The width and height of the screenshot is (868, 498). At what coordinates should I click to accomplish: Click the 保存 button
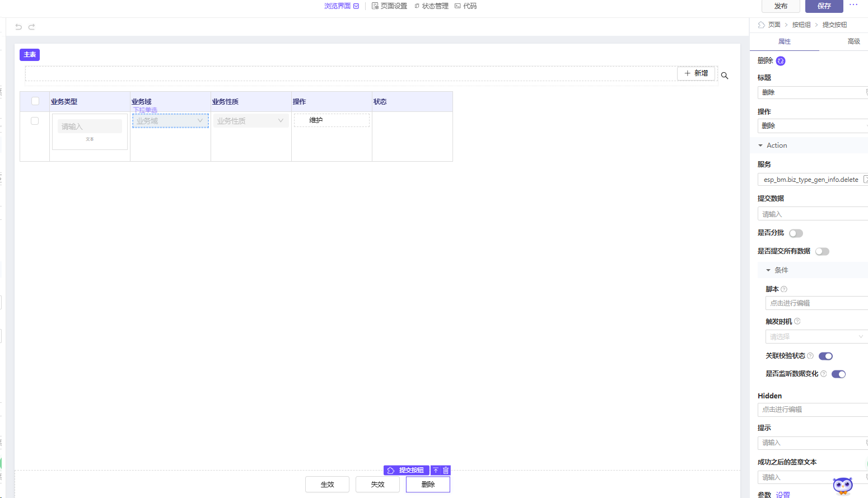(824, 6)
